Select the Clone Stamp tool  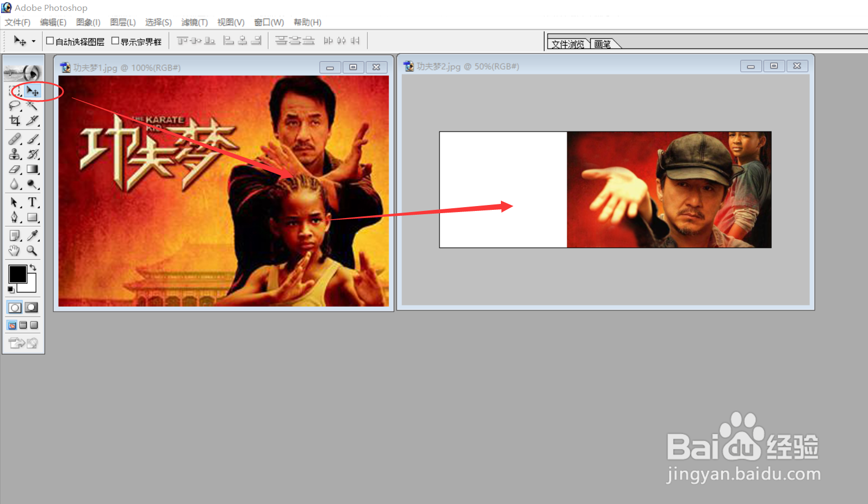pyautogui.click(x=15, y=154)
